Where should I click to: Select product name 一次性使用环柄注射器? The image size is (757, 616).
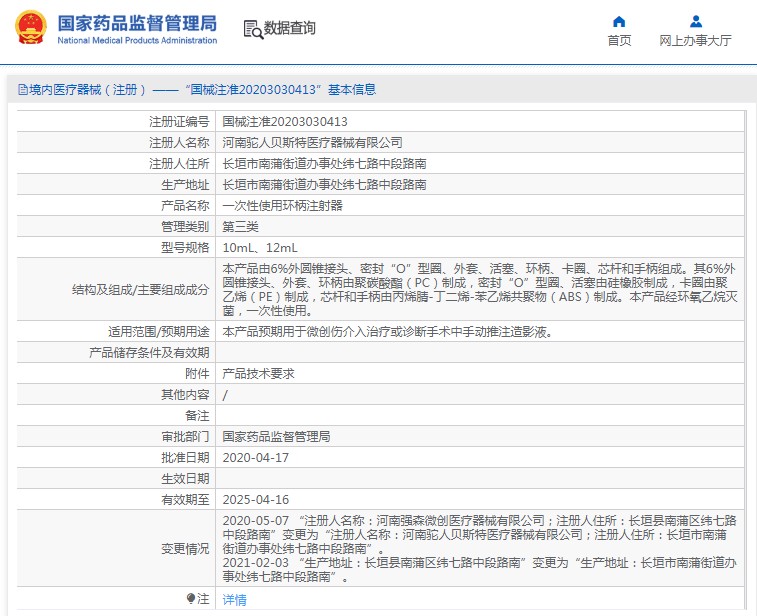tap(282, 205)
